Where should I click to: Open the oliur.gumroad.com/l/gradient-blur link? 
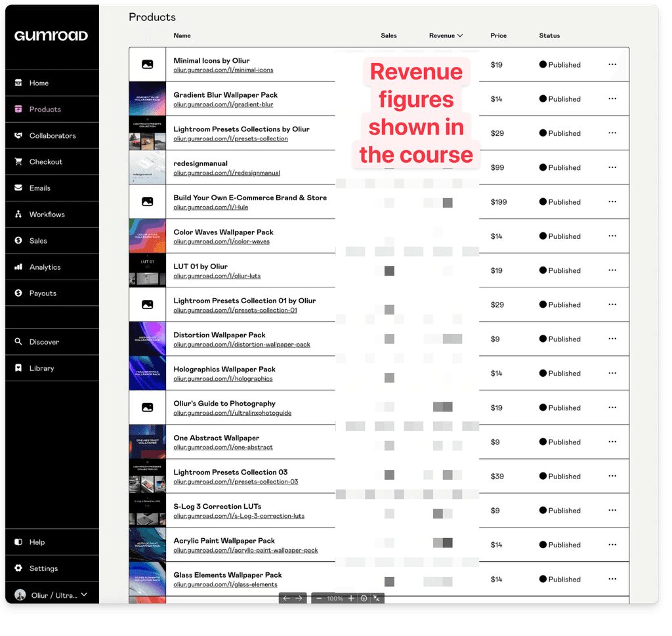click(x=223, y=104)
